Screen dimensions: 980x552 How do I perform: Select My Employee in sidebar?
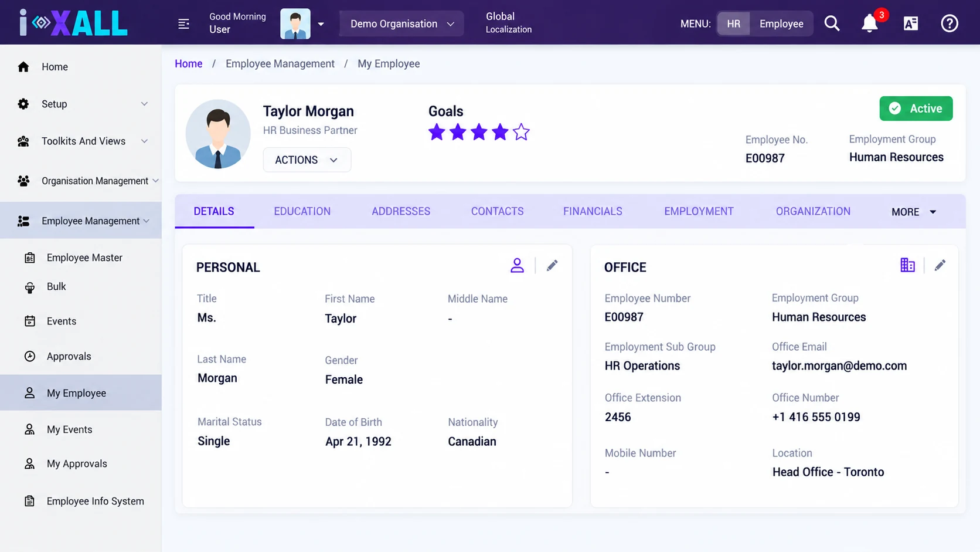[81, 392]
